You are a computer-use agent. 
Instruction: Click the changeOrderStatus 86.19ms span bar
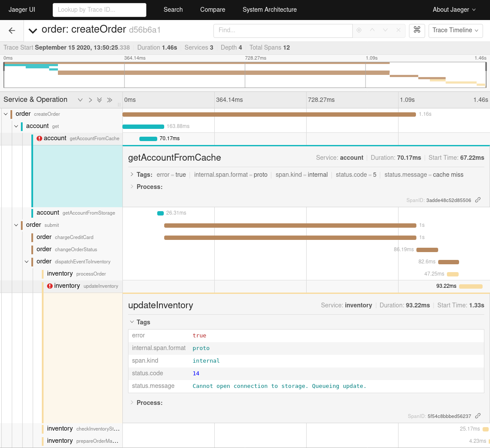pos(427,250)
